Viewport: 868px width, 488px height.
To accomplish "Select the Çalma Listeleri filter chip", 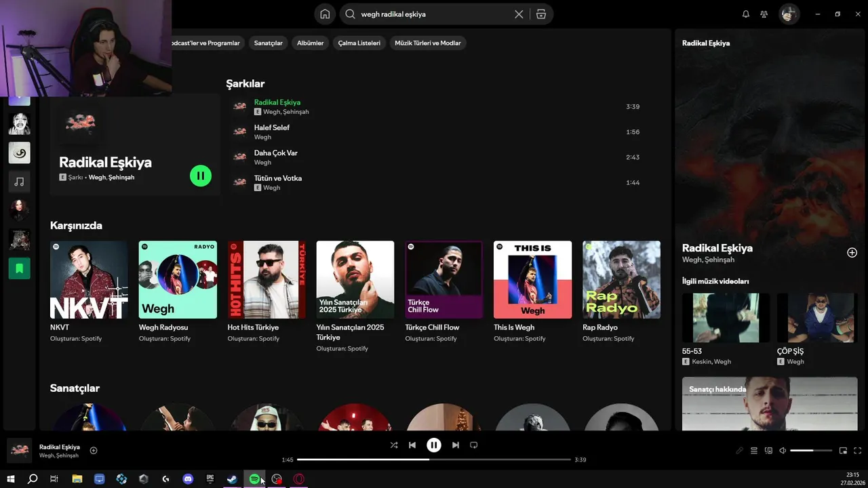I will pos(359,43).
